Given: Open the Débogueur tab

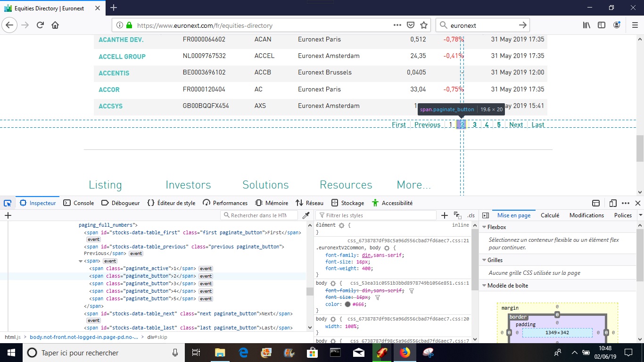Looking at the screenshot, I should click(x=121, y=203).
